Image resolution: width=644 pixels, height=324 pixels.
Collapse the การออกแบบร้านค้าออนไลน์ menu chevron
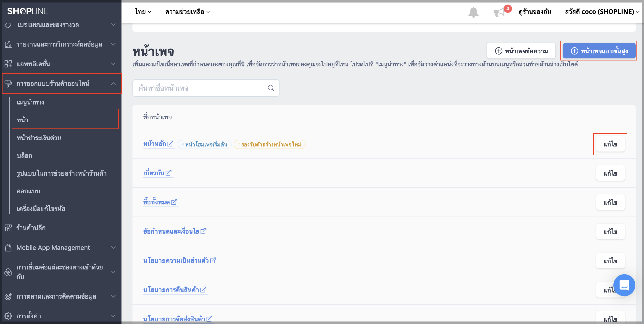click(x=113, y=84)
